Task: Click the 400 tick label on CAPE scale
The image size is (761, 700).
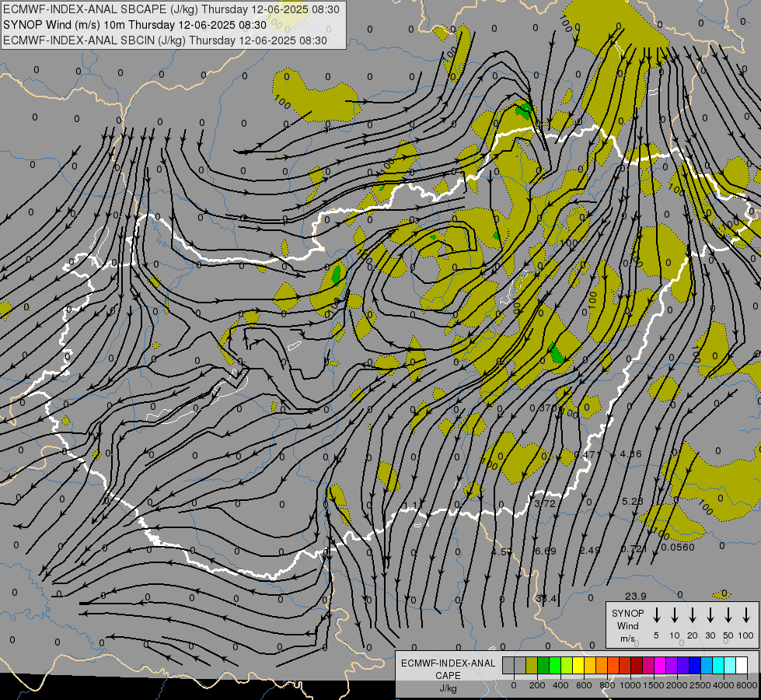Action: tap(560, 685)
